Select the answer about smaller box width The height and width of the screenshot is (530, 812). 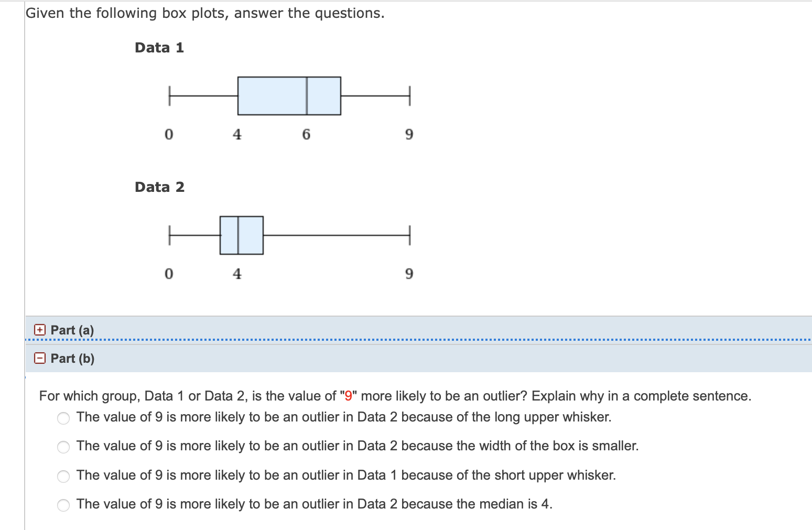pyautogui.click(x=63, y=447)
